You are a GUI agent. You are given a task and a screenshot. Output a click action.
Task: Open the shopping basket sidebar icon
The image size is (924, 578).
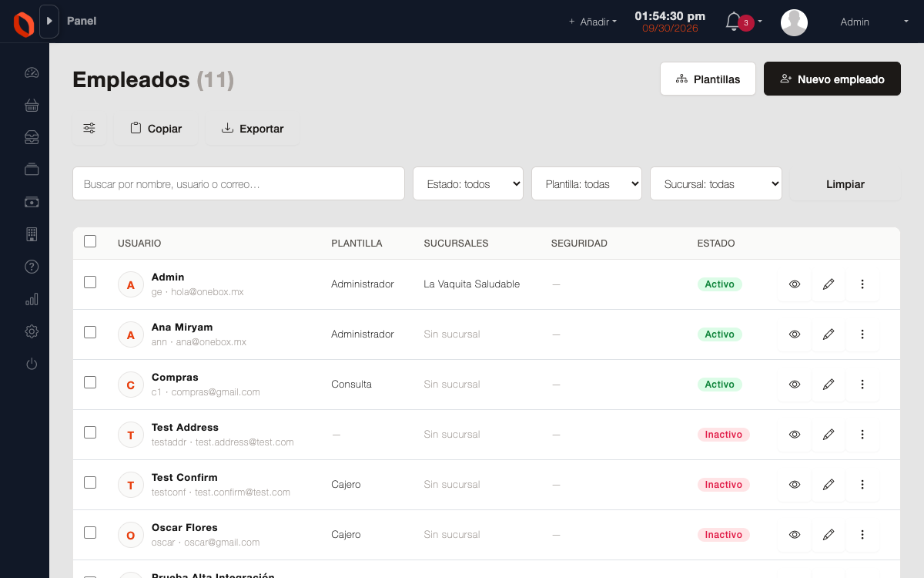(32, 105)
